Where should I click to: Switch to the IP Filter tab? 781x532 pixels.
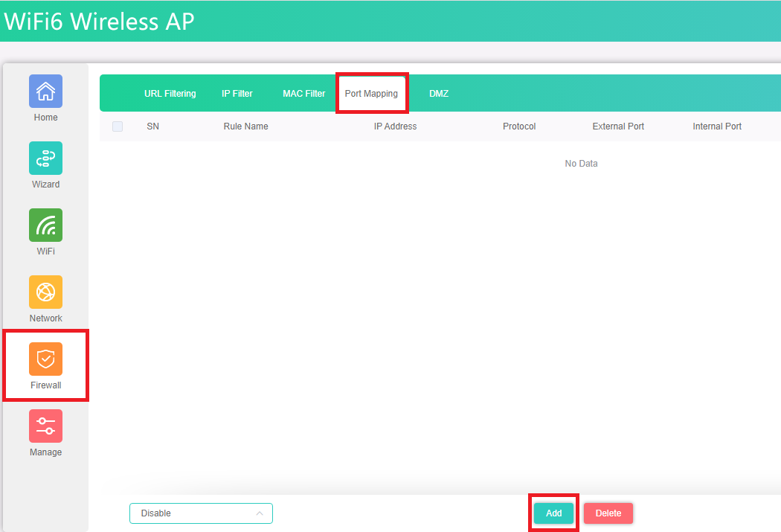[237, 94]
